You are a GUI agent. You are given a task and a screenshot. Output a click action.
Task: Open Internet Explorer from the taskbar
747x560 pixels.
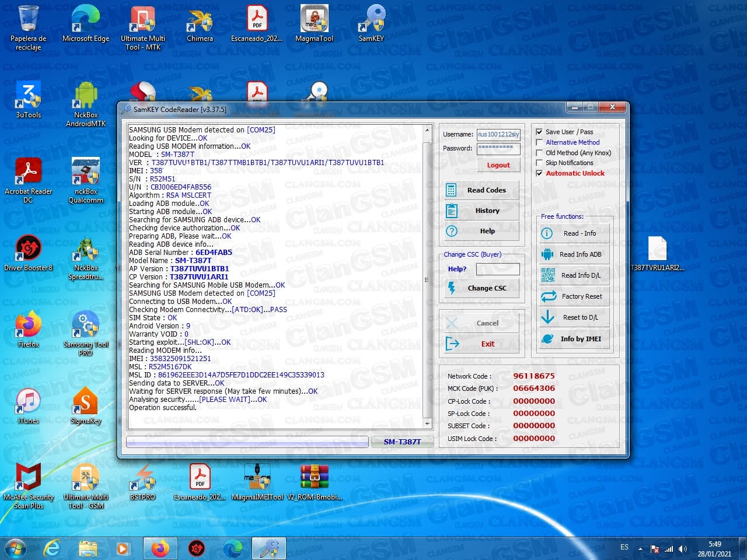pyautogui.click(x=53, y=548)
